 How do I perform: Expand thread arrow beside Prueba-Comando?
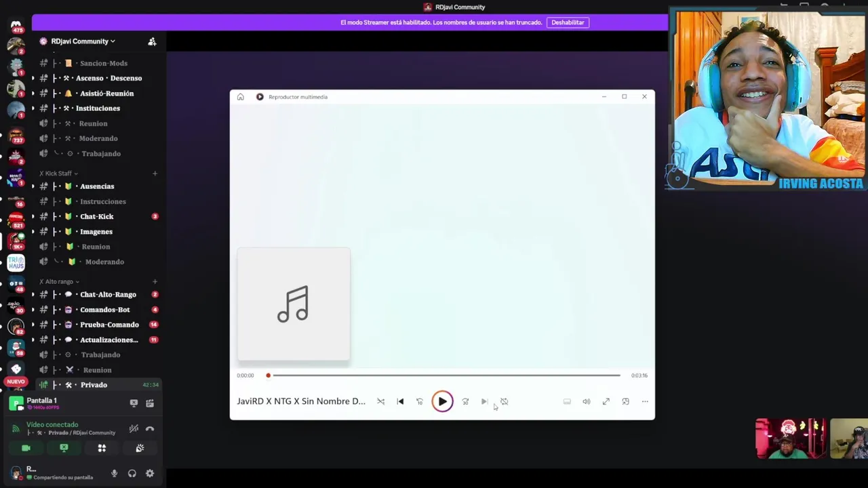33,325
